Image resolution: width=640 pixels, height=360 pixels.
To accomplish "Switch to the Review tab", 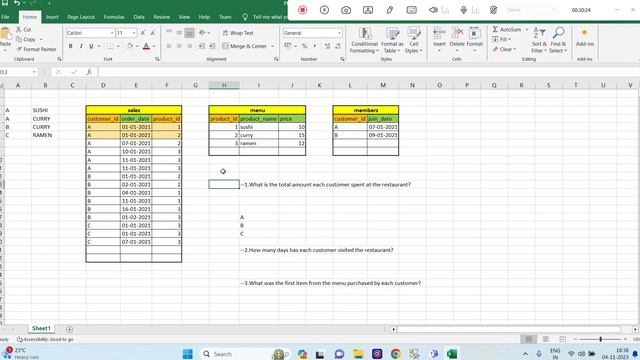I will [x=162, y=17].
